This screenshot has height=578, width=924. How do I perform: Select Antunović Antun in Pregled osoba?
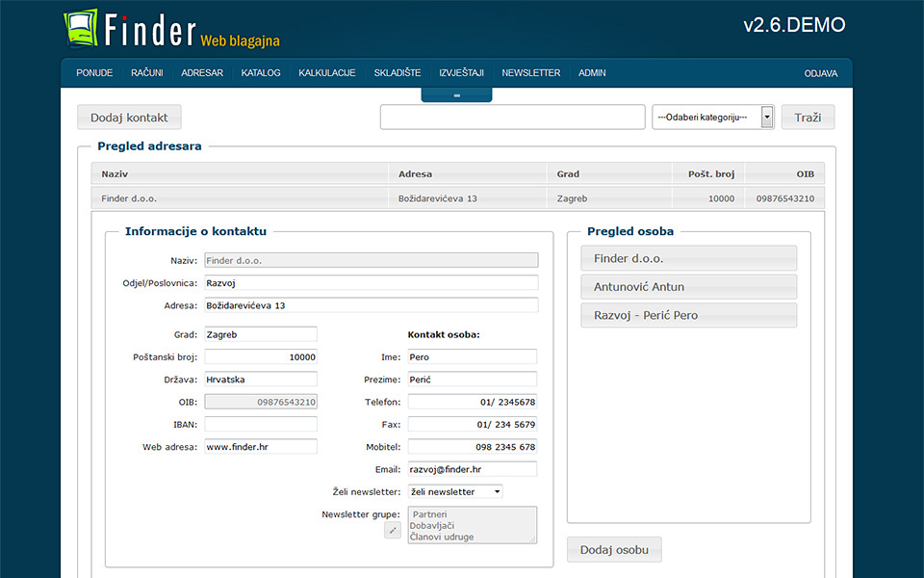pos(688,287)
